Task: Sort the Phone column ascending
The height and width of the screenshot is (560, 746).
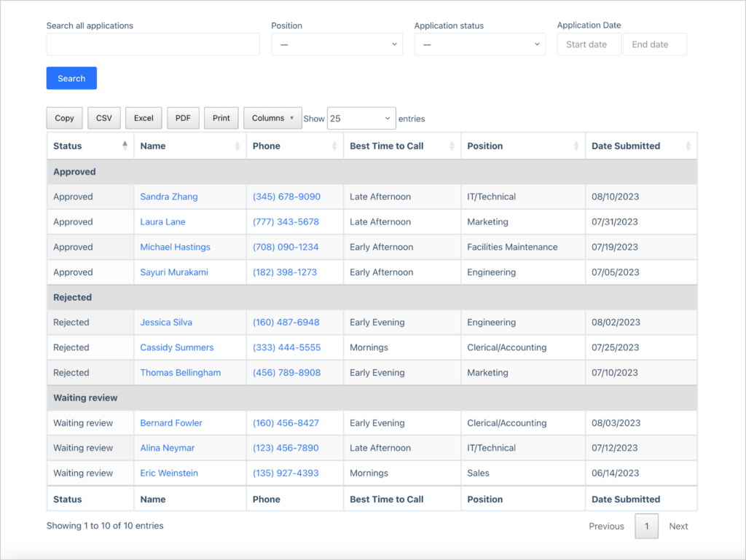Action: coord(294,146)
